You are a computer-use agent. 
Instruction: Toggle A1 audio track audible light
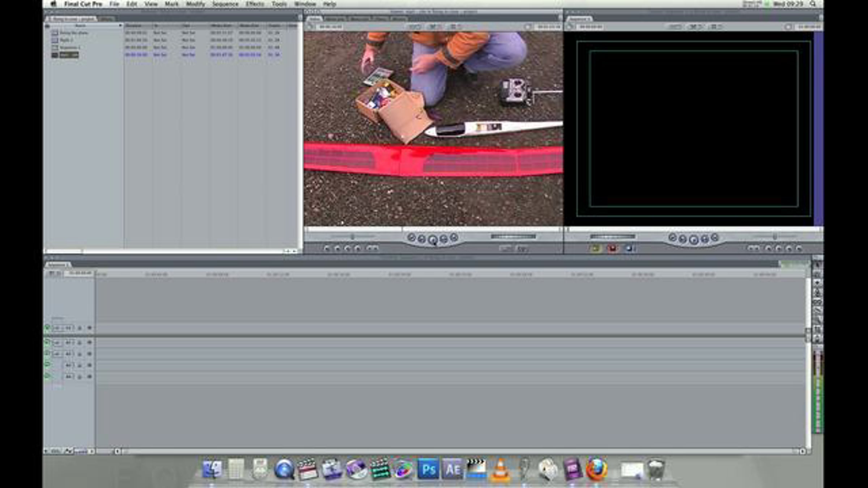point(47,342)
